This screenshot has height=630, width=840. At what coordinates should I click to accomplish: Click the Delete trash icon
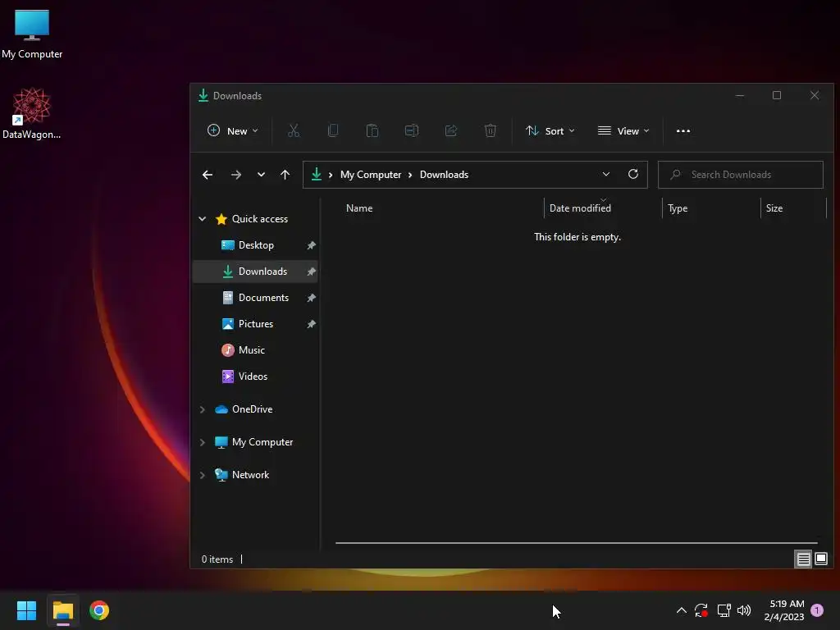pos(491,130)
